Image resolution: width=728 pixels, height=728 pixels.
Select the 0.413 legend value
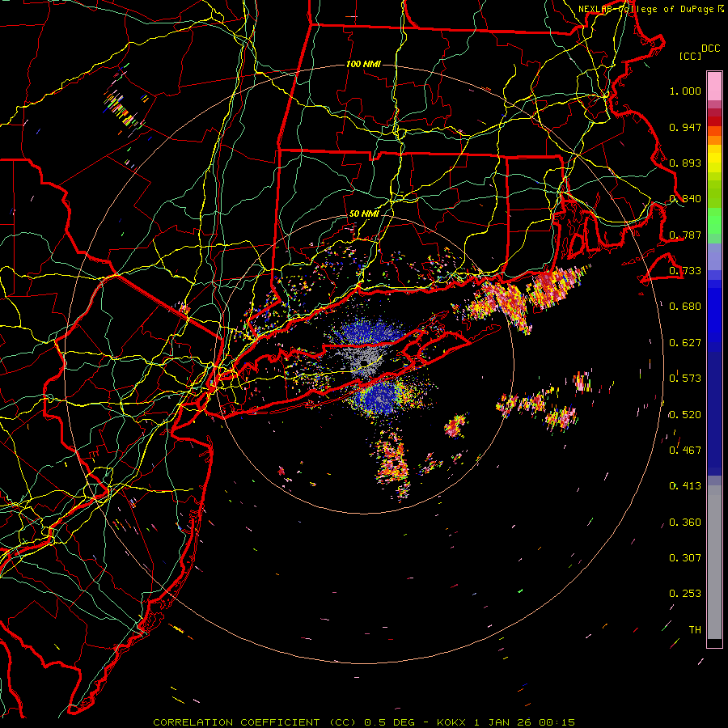click(685, 486)
